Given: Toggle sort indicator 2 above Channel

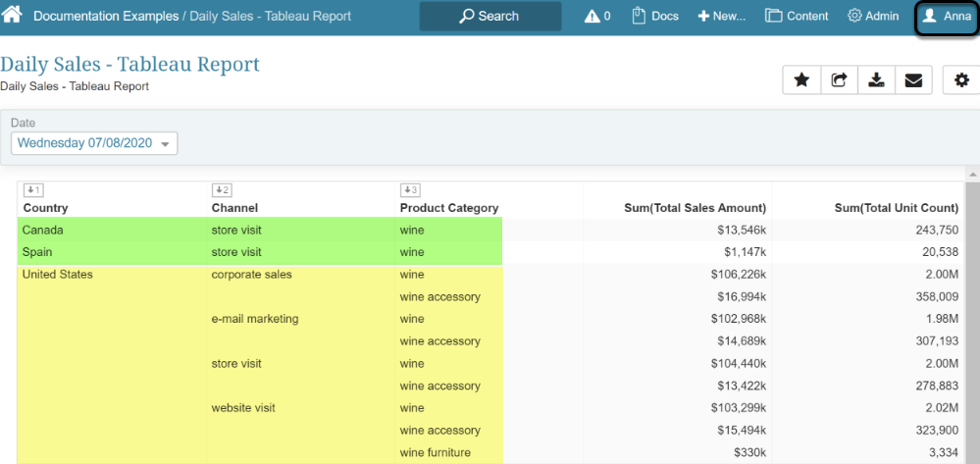Looking at the screenshot, I should (221, 190).
